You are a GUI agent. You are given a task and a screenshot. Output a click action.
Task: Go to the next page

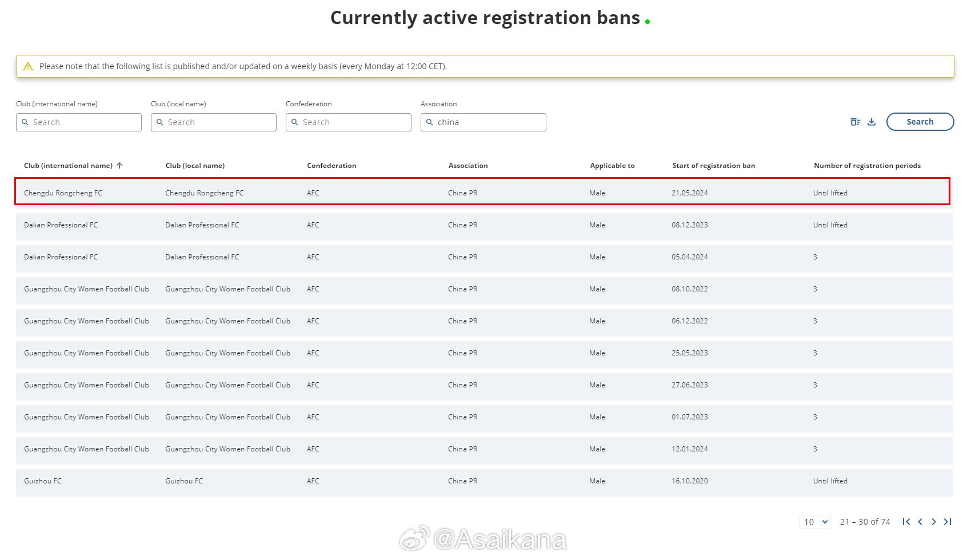click(934, 522)
